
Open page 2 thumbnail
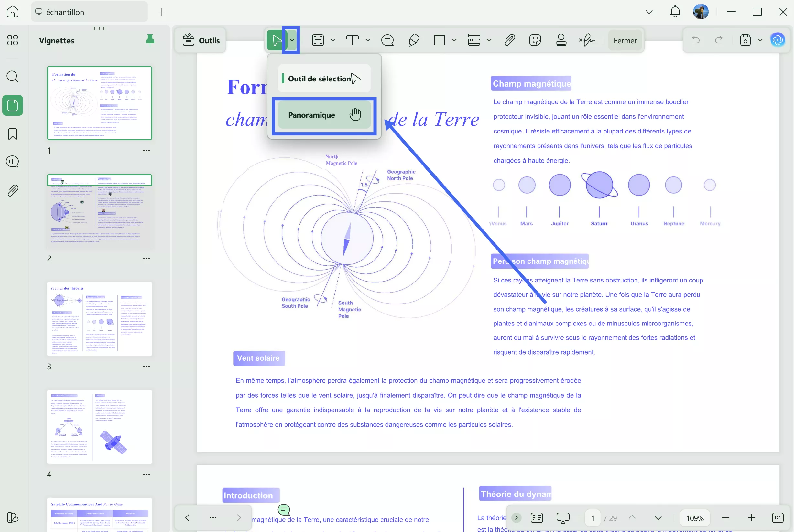(100, 211)
